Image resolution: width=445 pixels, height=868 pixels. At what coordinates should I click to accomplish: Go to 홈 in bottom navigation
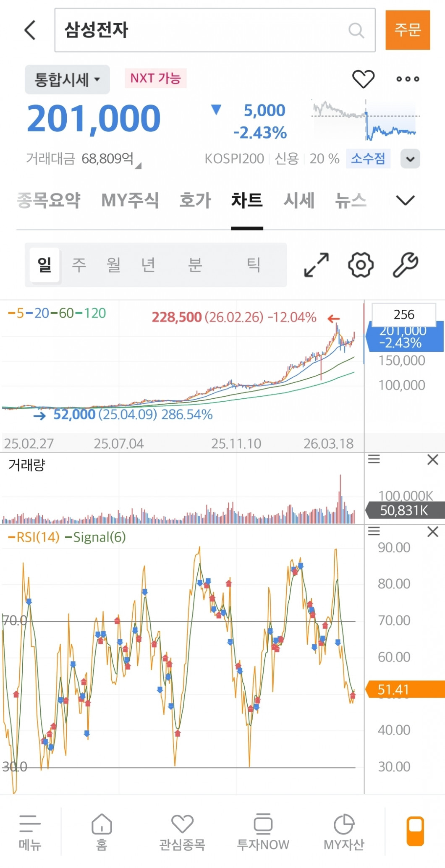coord(102,832)
